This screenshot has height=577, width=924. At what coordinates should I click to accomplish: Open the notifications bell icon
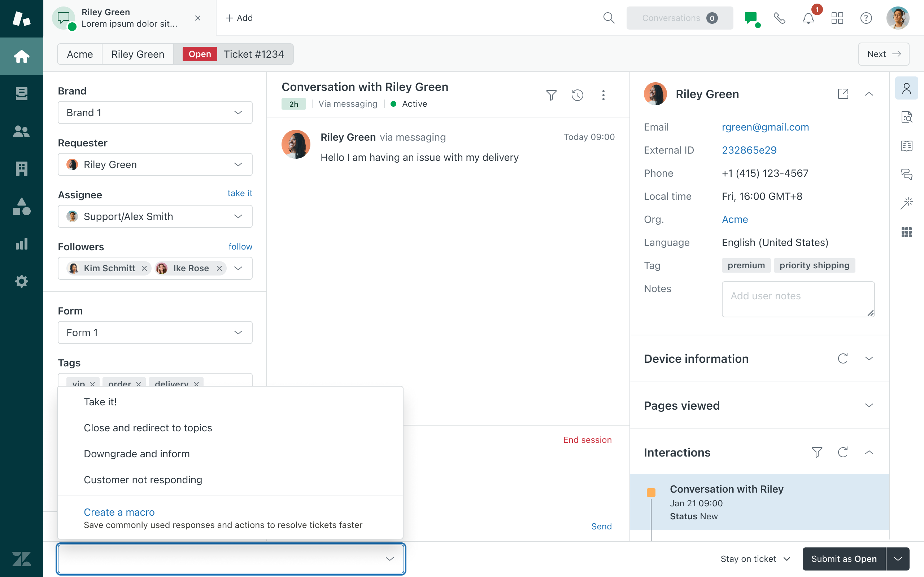(x=808, y=18)
